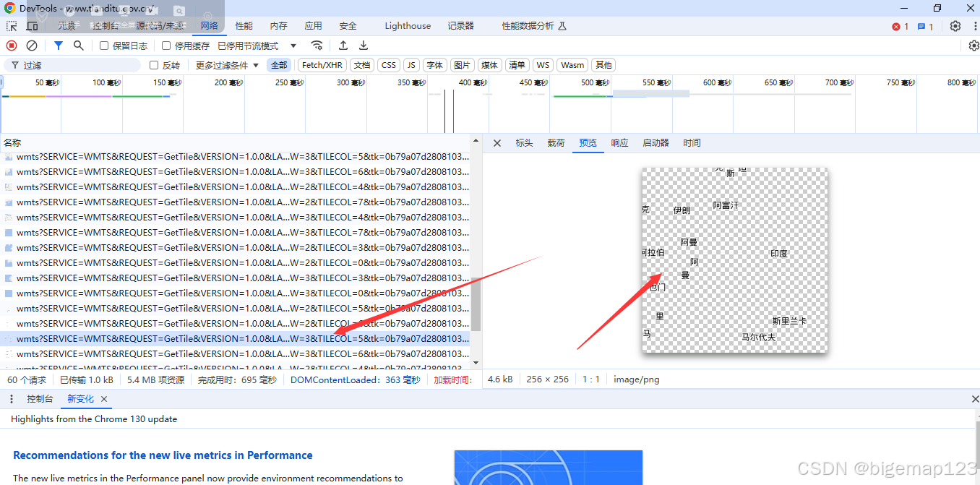Screen dimensions: 980x485
Task: Open Recommendations for new live metrics link
Action: [163, 455]
